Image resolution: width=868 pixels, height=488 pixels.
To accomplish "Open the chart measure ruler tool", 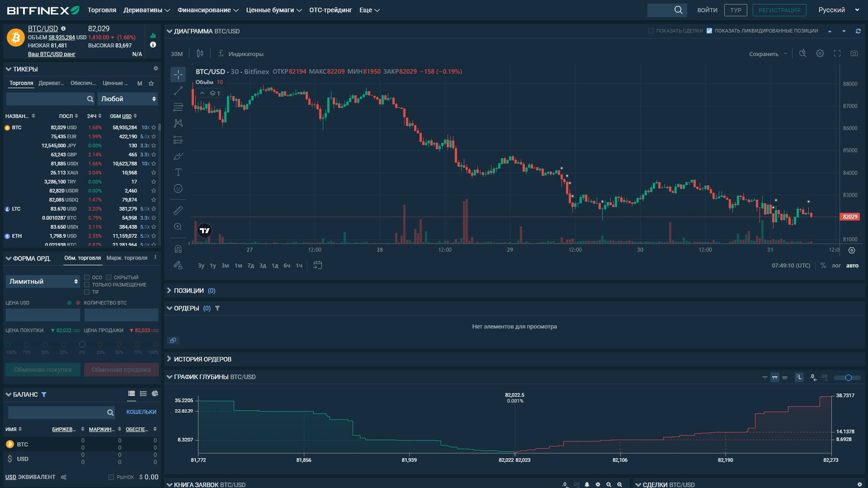I will (x=178, y=211).
